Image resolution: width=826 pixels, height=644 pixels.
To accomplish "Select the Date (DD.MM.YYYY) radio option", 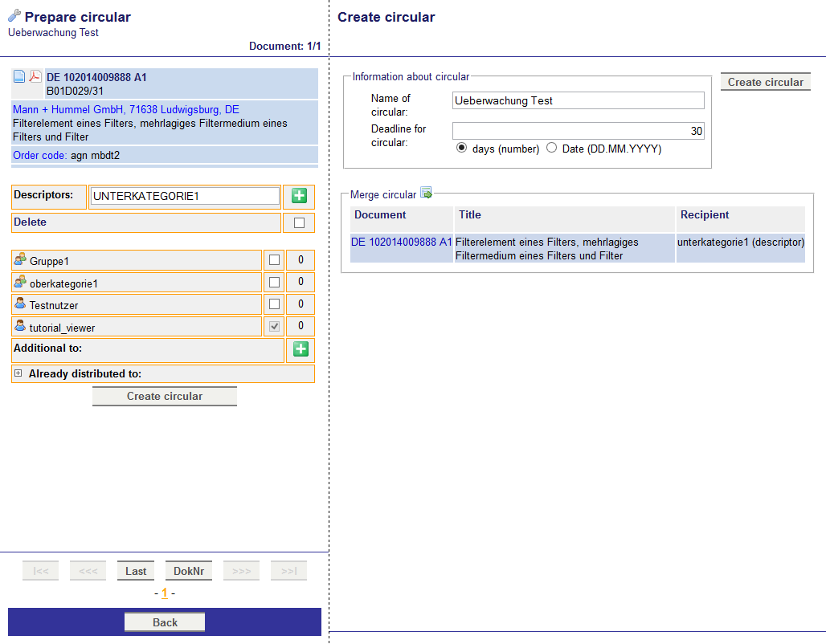I will point(551,148).
